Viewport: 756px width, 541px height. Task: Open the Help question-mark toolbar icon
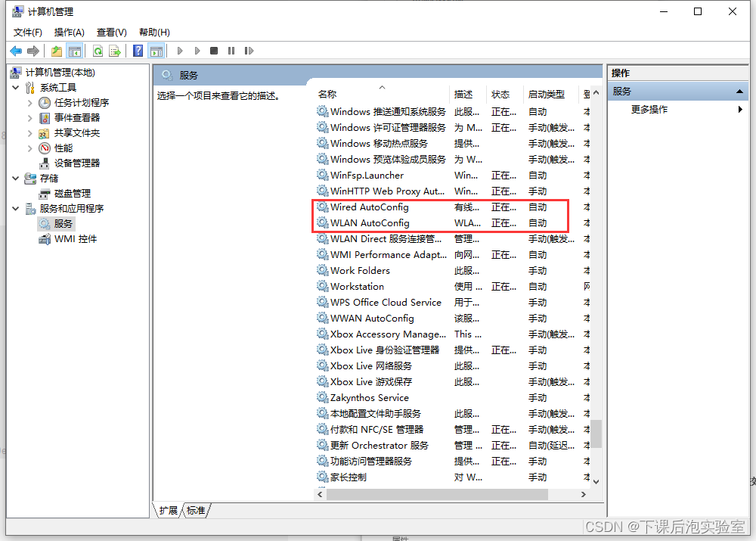138,51
